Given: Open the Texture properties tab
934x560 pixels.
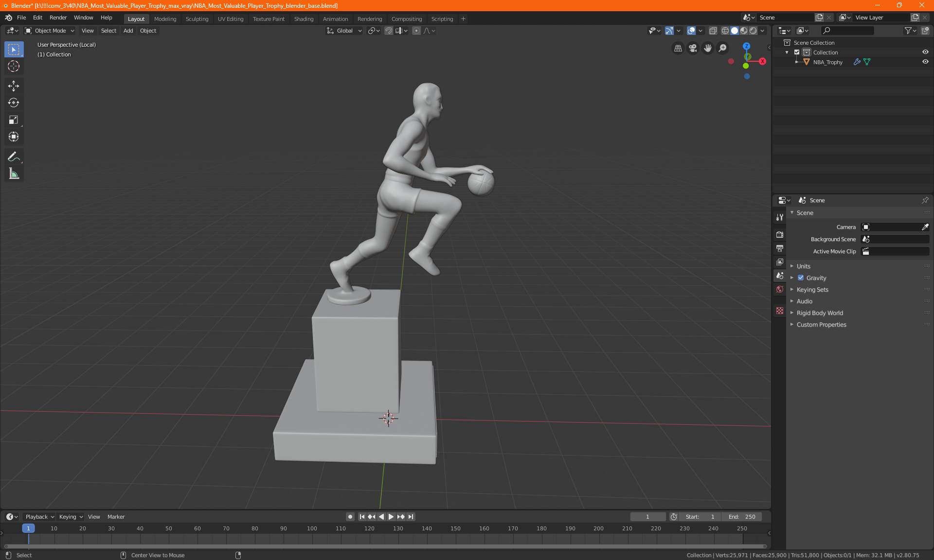Looking at the screenshot, I should click(780, 311).
